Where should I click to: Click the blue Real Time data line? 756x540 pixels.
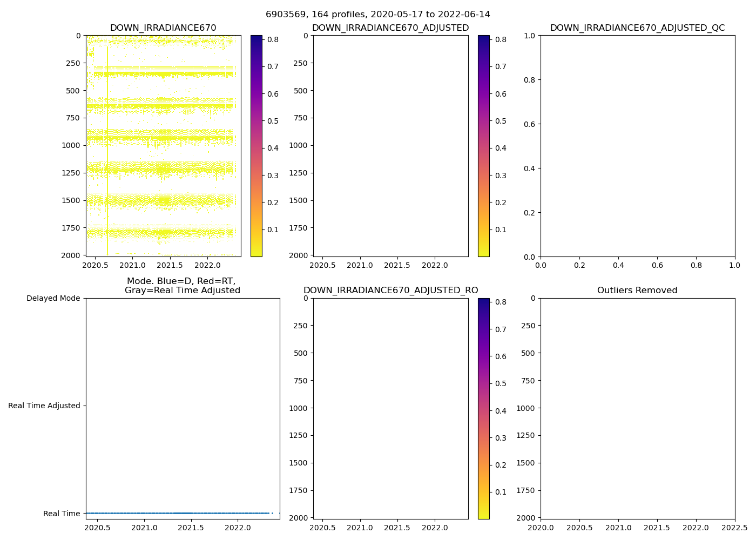tap(178, 513)
